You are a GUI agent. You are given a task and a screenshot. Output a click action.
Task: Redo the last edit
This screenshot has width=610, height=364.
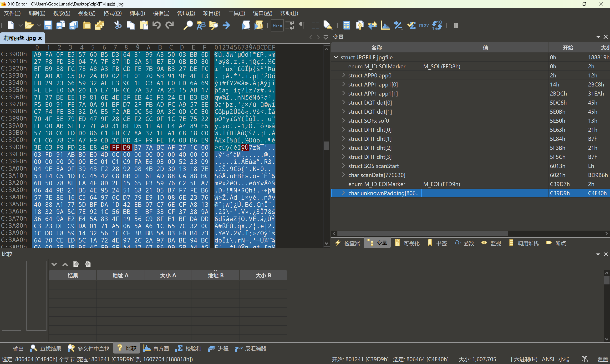(169, 25)
